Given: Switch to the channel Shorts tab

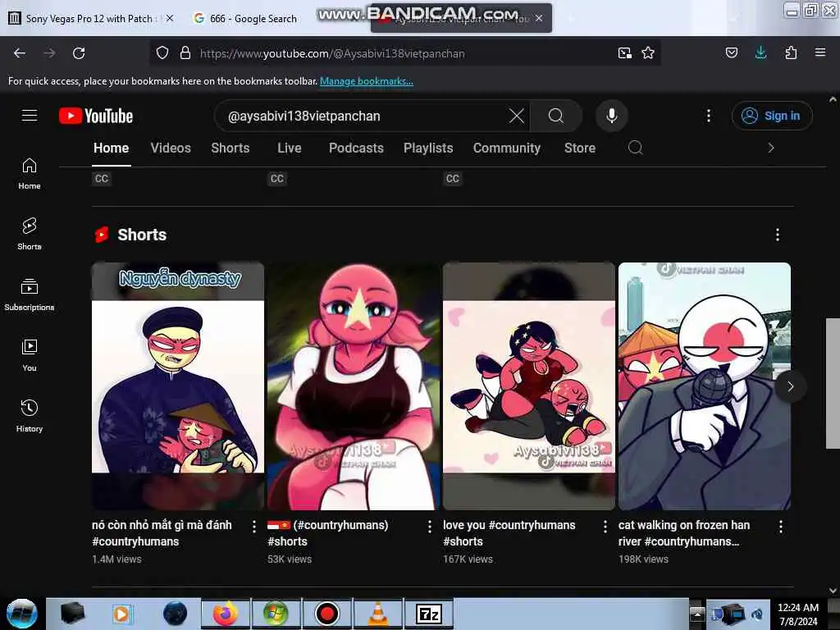Looking at the screenshot, I should (231, 148).
